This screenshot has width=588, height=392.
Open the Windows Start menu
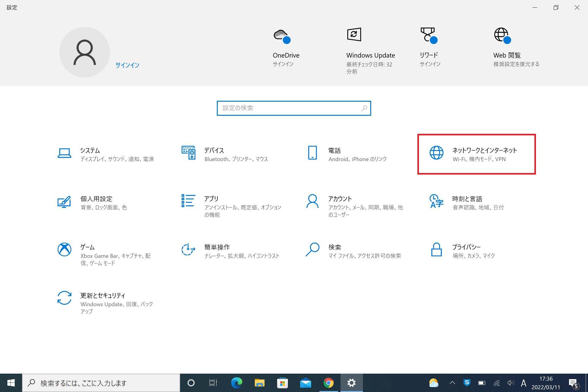point(11,383)
